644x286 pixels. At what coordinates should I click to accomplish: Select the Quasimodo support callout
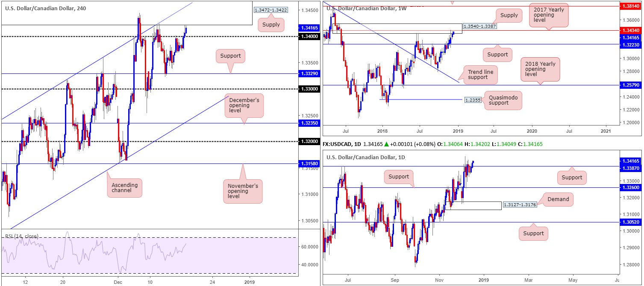503,99
